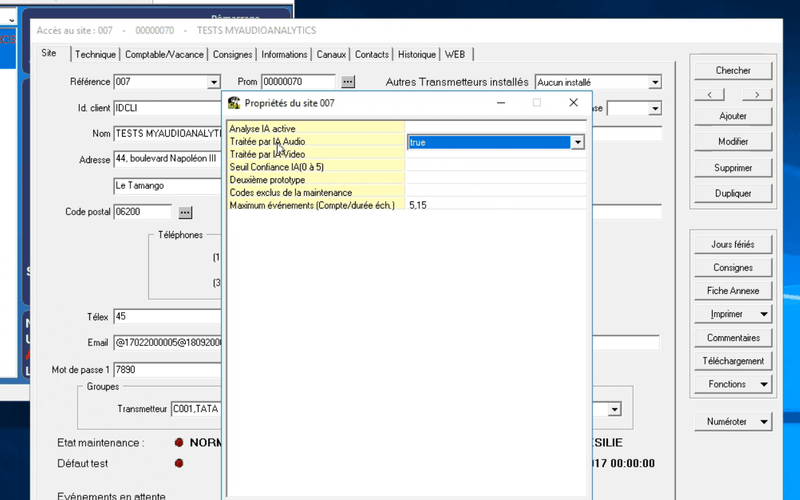
Task: Click the red Etat maintenance indicator
Action: click(x=179, y=442)
